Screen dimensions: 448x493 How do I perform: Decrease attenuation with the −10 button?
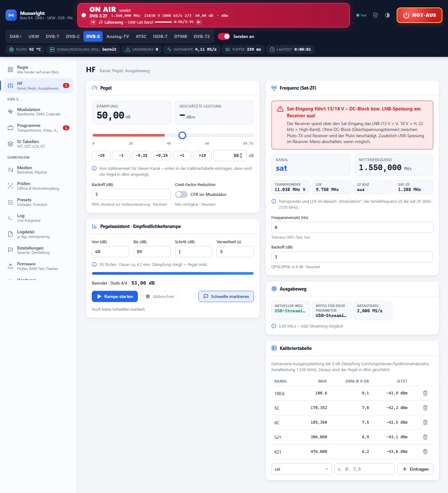101,156
